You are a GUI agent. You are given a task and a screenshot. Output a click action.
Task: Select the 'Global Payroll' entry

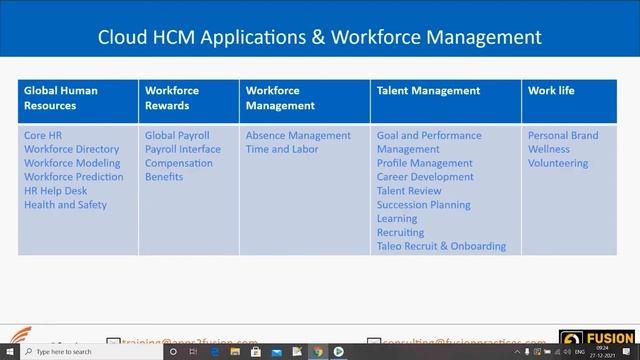[177, 136]
